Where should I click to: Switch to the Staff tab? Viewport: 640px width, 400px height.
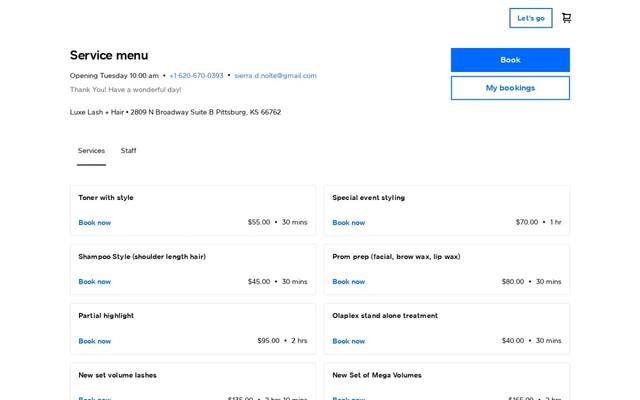coord(129,151)
